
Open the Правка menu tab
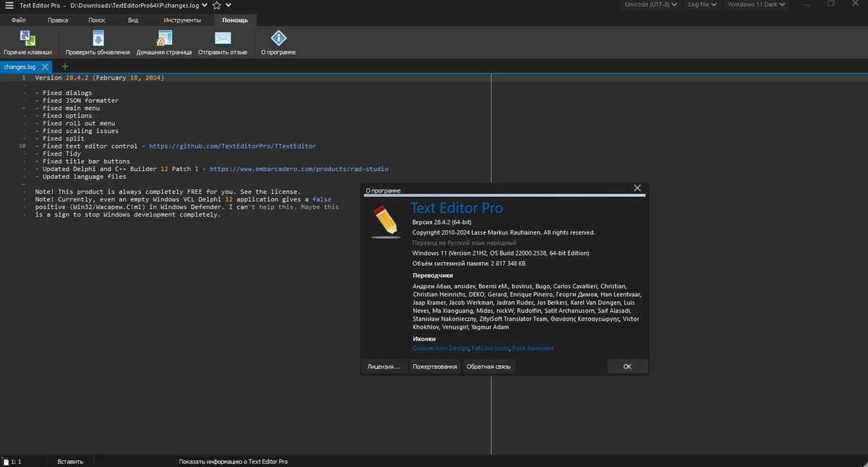point(57,20)
